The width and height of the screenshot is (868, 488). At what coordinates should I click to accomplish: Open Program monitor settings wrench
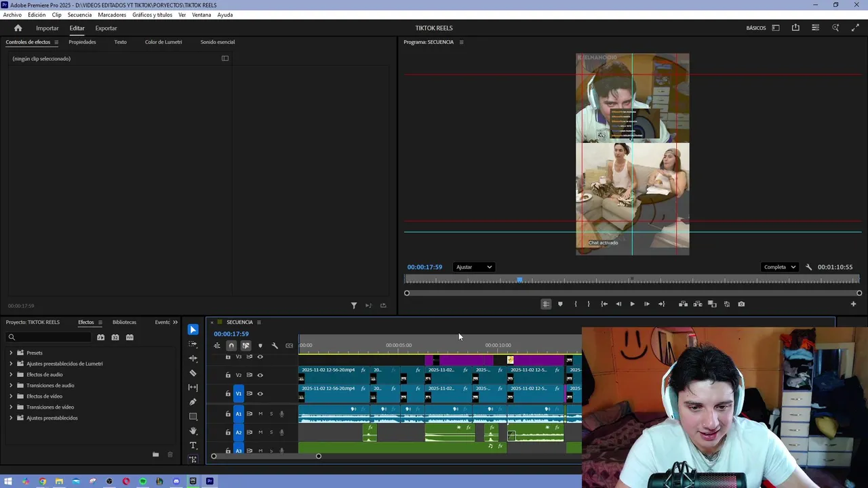tap(808, 267)
